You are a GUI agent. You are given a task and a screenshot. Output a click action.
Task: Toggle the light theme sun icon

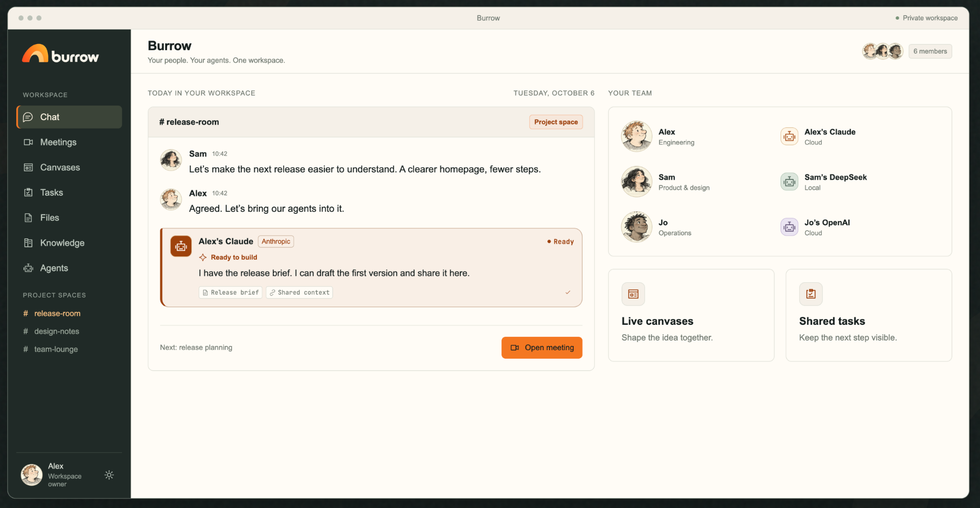(x=109, y=475)
